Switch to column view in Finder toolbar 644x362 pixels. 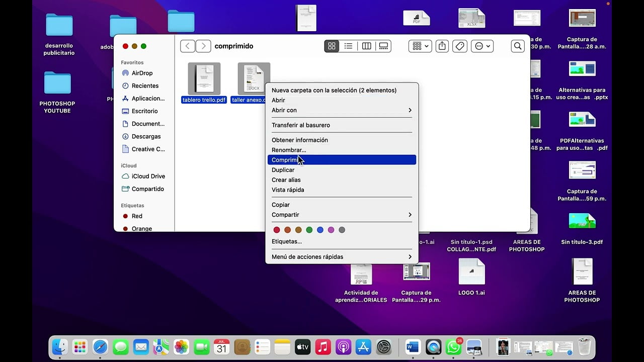click(x=366, y=46)
